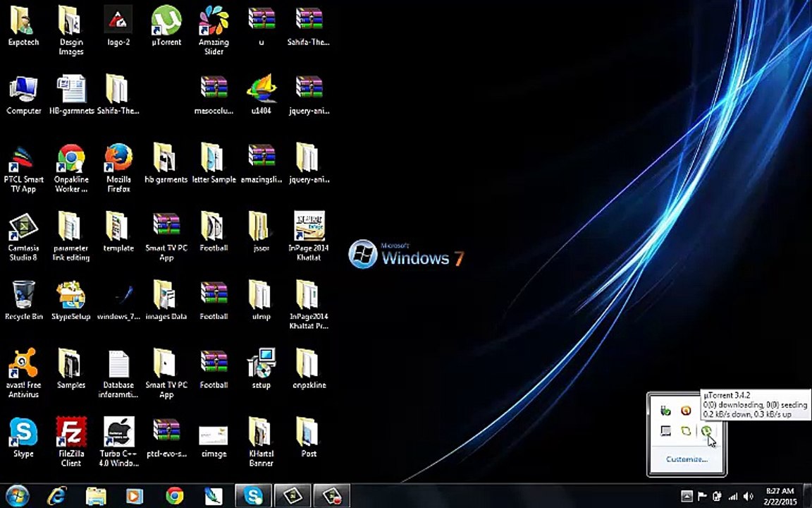Open the Windows Start menu
Image resolution: width=812 pixels, height=508 pixels.
[x=16, y=496]
